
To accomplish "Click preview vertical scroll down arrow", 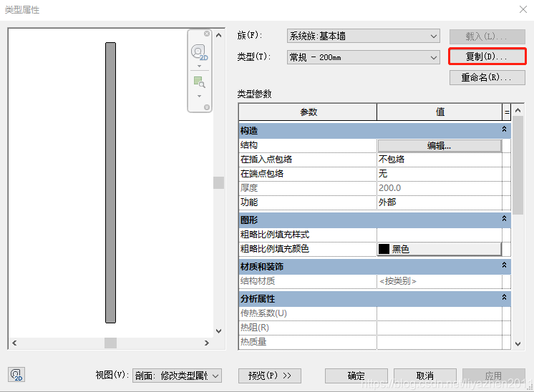I will pos(218,330).
